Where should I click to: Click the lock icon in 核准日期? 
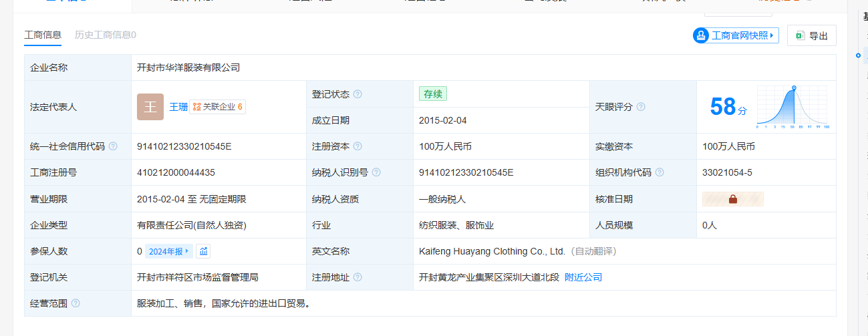[732, 199]
